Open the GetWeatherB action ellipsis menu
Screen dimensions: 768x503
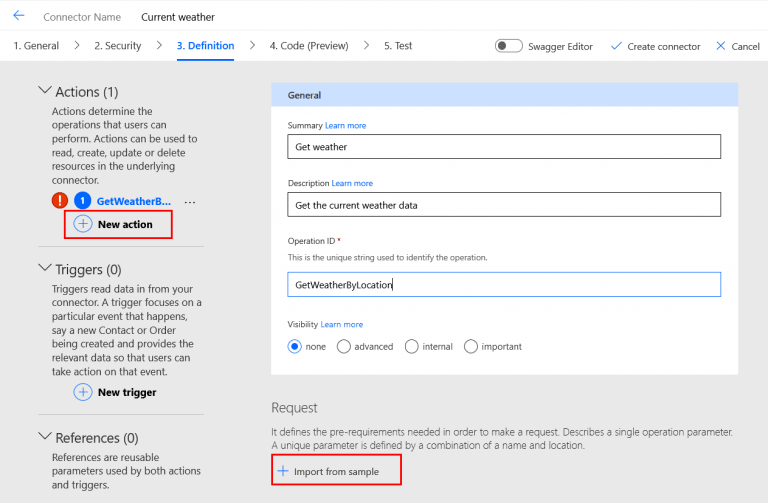coord(190,202)
